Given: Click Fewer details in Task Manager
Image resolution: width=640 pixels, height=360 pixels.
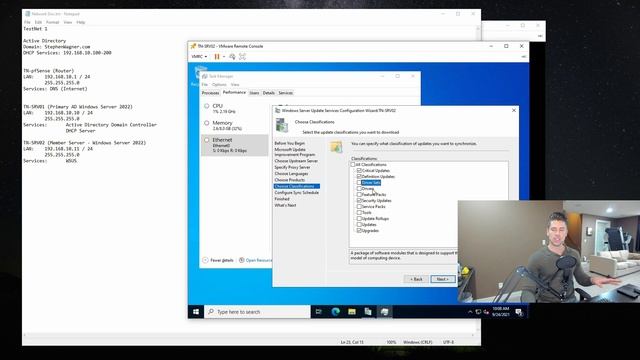Looking at the screenshot, I should coord(218,260).
